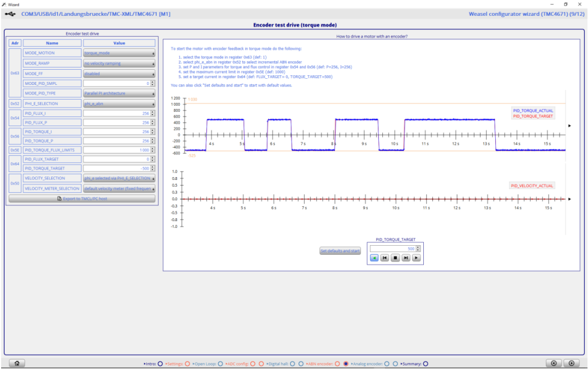588x370 pixels.
Task: Open PHI_E_SELECTION dropdown showing phi_e_abn
Action: (119, 103)
